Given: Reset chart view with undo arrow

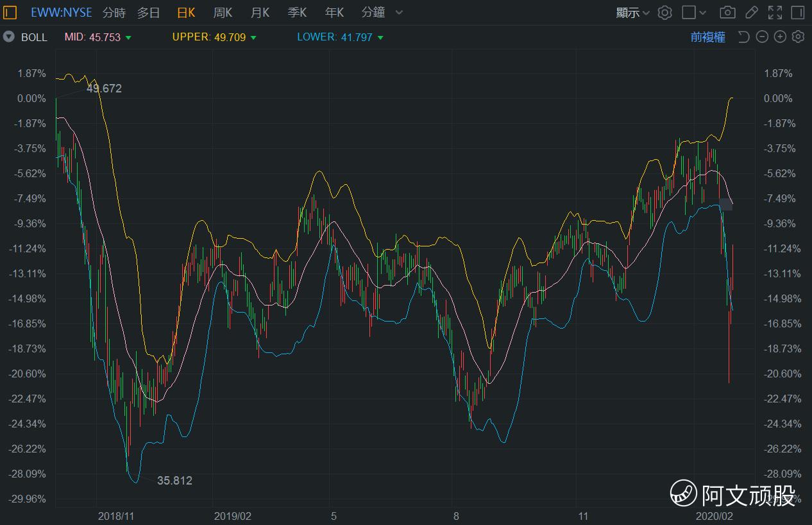Looking at the screenshot, I should pyautogui.click(x=744, y=37).
